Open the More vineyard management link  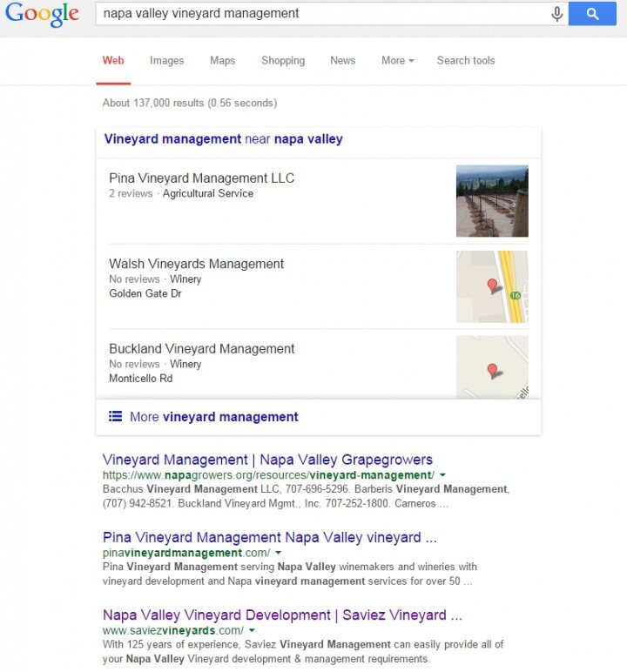point(214,417)
